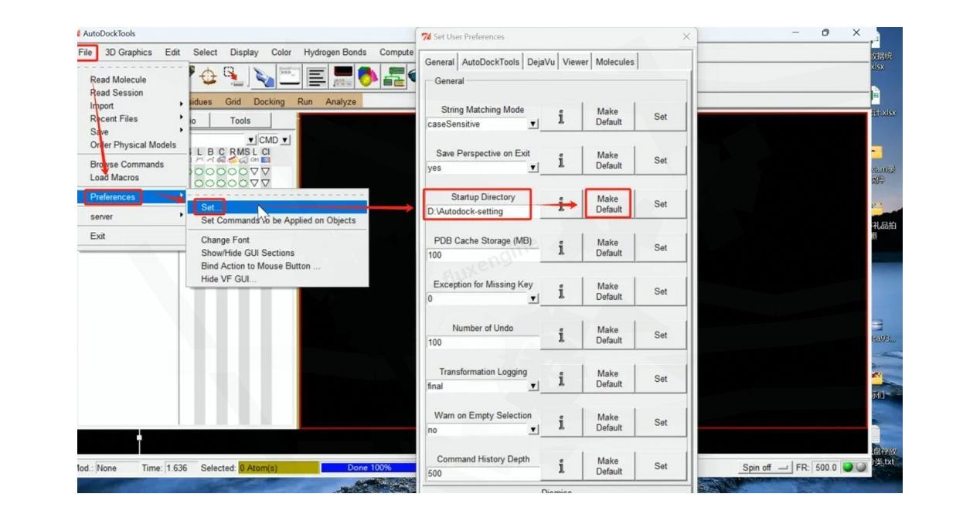The width and height of the screenshot is (980, 521).
Task: Click info icon for Exception for Missing Key
Action: click(x=561, y=291)
